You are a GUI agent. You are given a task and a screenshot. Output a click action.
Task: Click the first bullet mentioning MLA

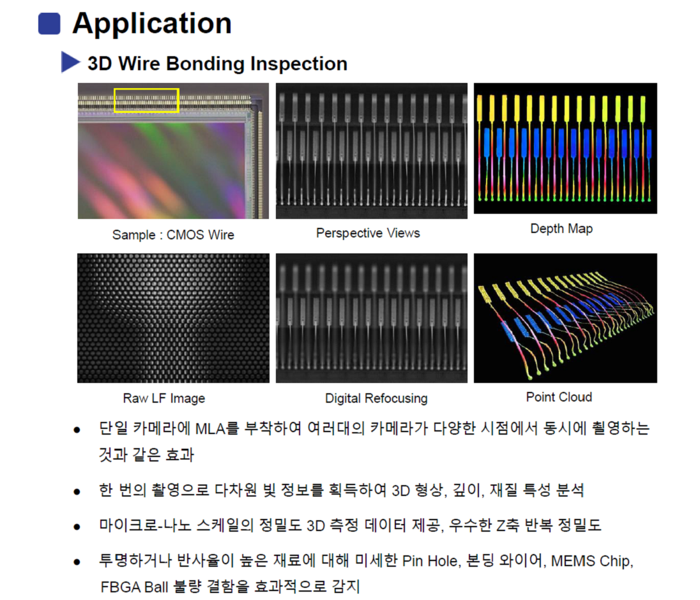pos(374,428)
